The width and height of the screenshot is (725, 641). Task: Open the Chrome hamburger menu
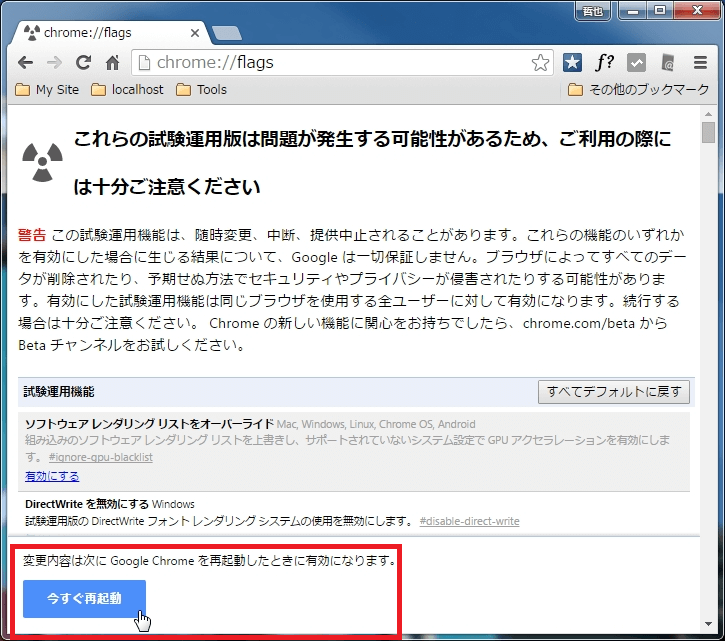coord(700,62)
